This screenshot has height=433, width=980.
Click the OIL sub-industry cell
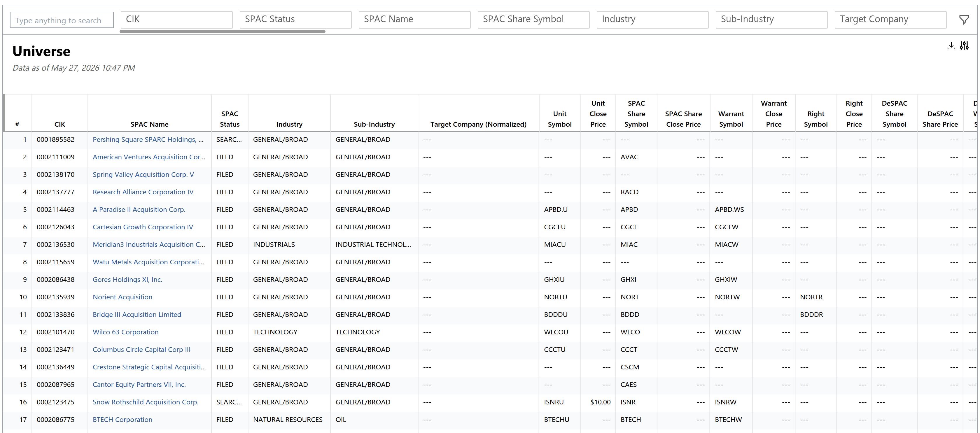coord(340,420)
